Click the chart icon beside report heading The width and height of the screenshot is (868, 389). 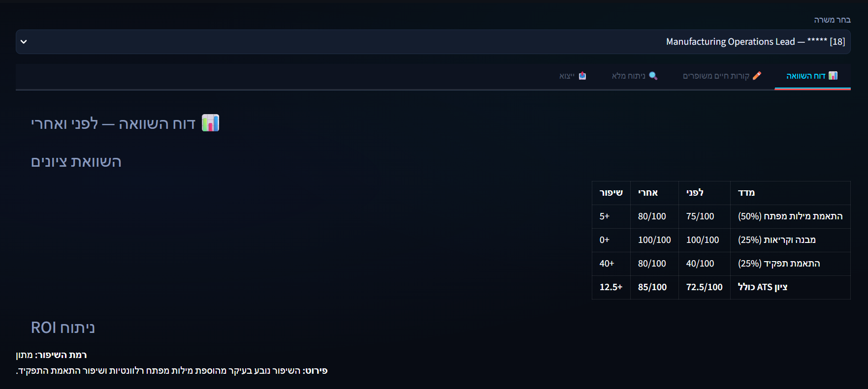point(211,123)
